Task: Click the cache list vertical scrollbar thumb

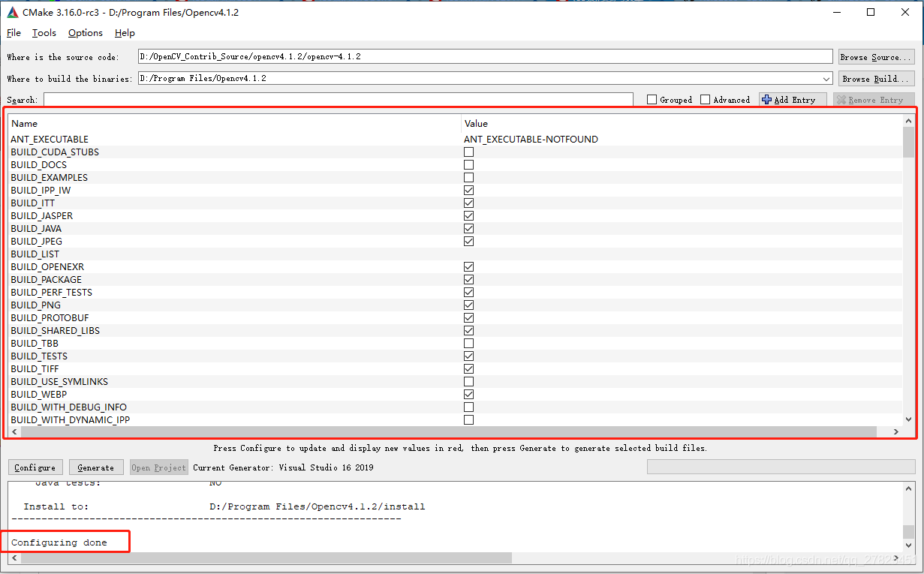Action: pos(908,143)
